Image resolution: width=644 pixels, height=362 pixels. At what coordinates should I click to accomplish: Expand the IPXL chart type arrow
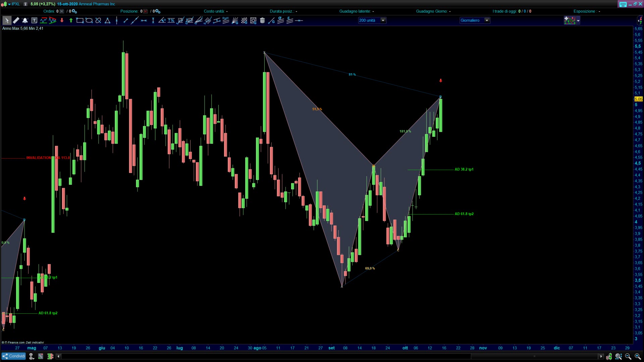[x=9, y=4]
